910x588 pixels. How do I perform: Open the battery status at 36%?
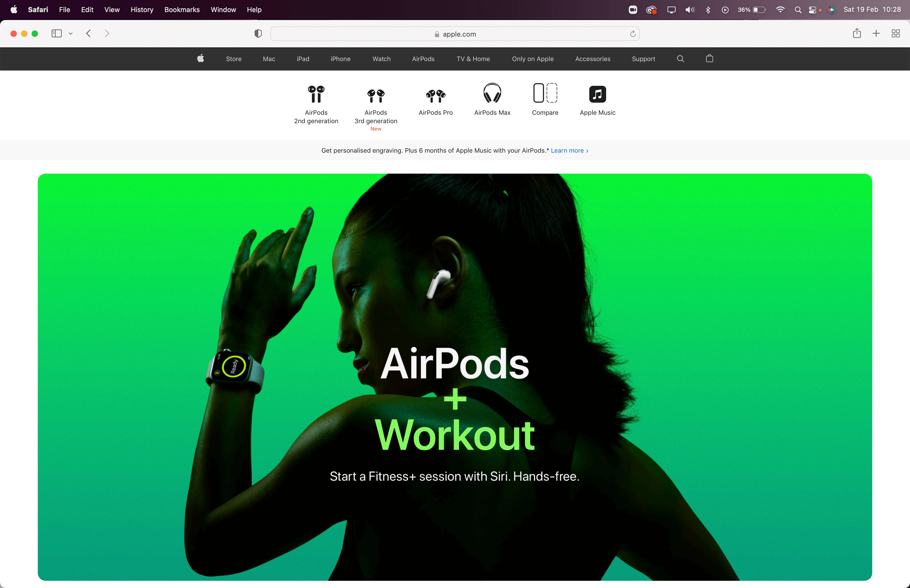pos(751,10)
